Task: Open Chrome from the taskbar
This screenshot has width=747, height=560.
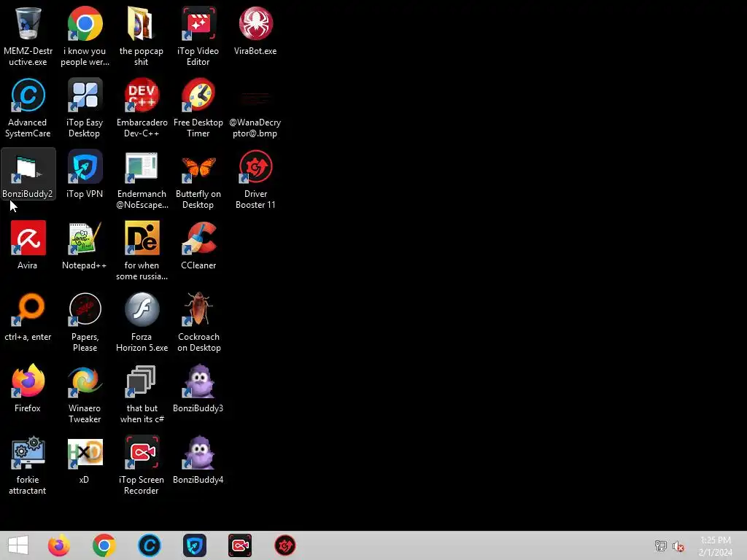Action: pos(104,545)
